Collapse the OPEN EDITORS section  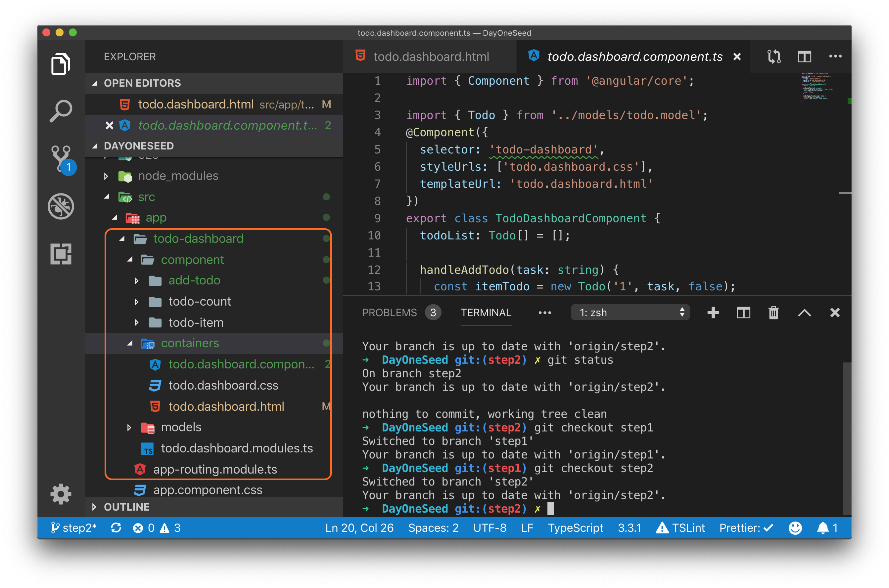coord(214,83)
